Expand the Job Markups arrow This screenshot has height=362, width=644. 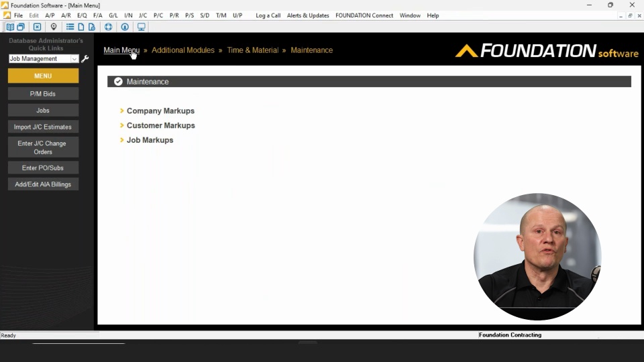[121, 140]
